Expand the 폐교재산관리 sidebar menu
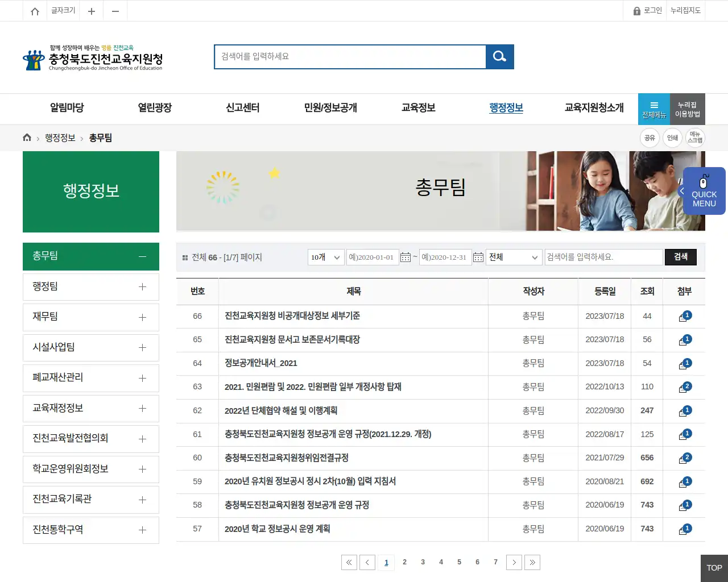The image size is (728, 582). click(91, 378)
